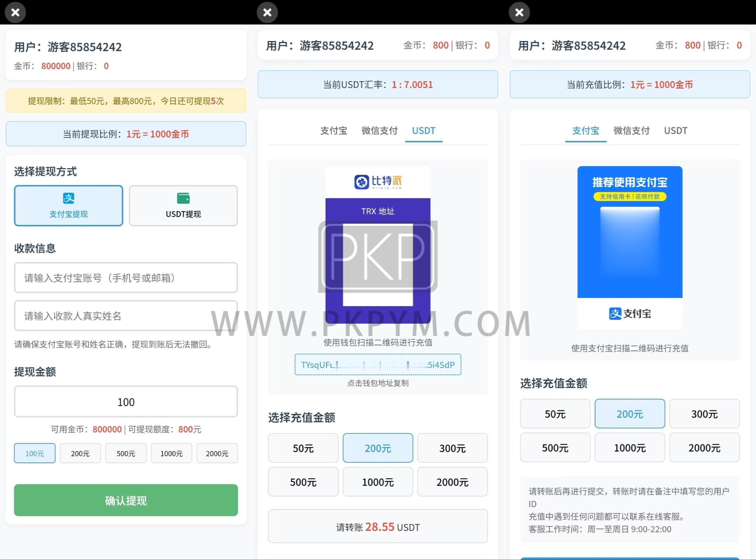The image size is (756, 560).
Task: Open 微信支付 tab in USDT recharge panel
Action: click(x=379, y=131)
